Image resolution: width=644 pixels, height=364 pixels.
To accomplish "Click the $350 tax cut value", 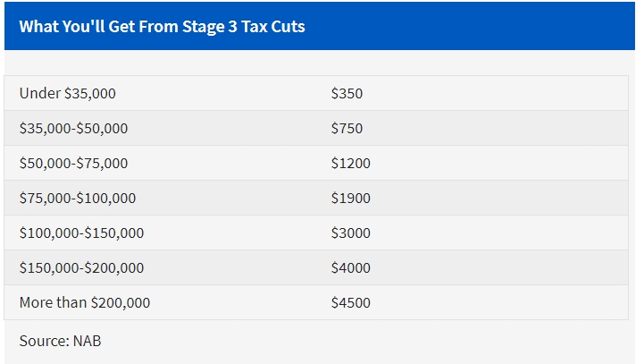I will pyautogui.click(x=347, y=93).
